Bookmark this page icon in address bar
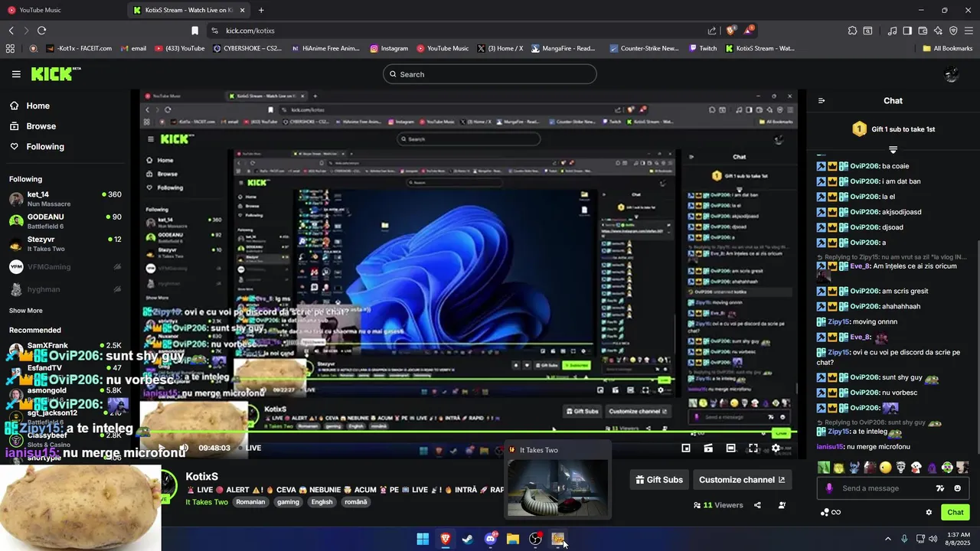Screen dimensions: 980x551 (x=194, y=31)
